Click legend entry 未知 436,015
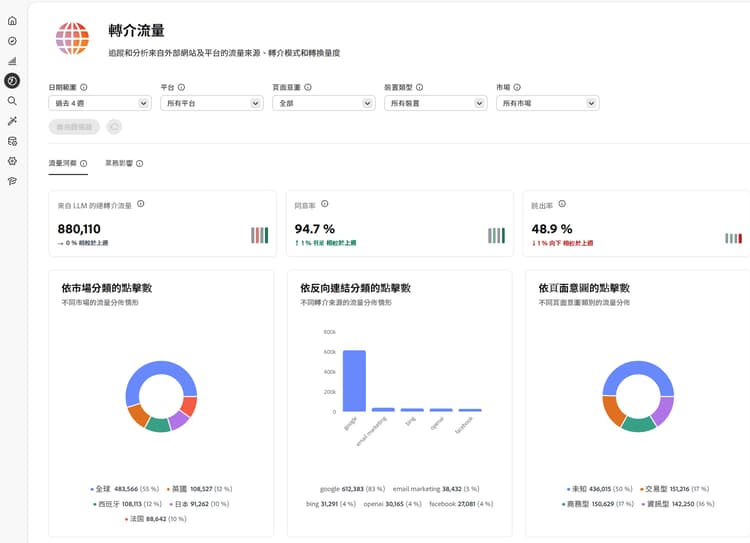 tap(599, 489)
